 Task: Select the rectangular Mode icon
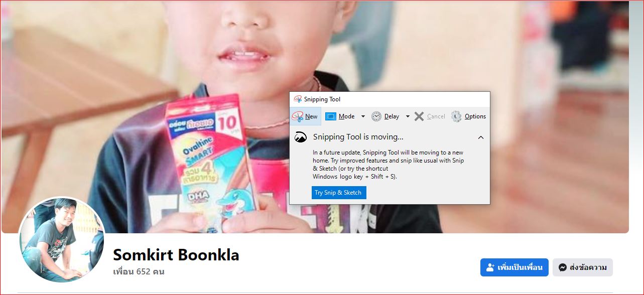330,116
